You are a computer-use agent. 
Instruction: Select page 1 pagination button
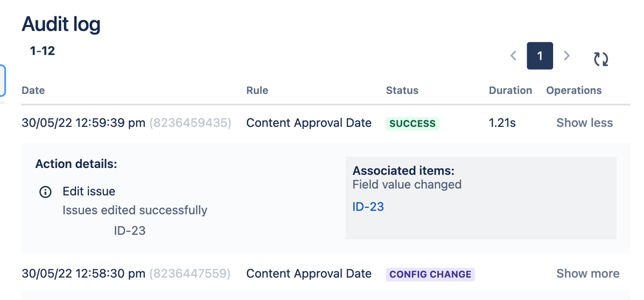point(540,56)
